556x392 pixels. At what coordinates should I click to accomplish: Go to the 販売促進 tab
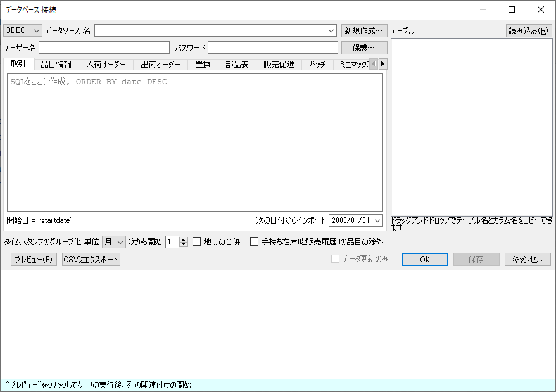[x=279, y=64]
